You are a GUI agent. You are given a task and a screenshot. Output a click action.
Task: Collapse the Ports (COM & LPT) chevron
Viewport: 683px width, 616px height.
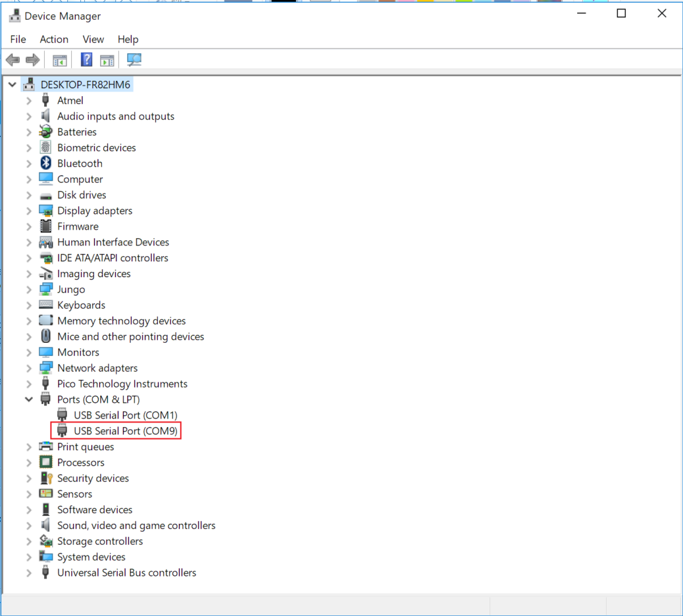click(29, 399)
